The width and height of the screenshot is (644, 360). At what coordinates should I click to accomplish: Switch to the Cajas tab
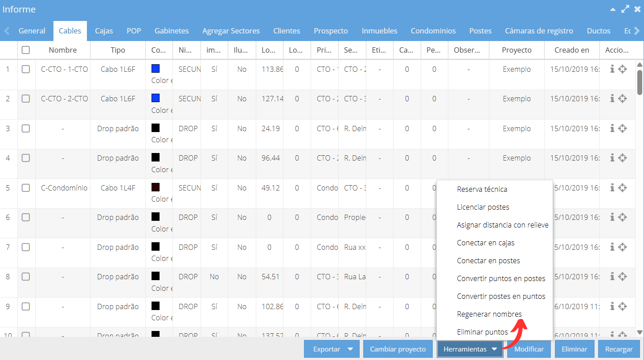coord(104,31)
